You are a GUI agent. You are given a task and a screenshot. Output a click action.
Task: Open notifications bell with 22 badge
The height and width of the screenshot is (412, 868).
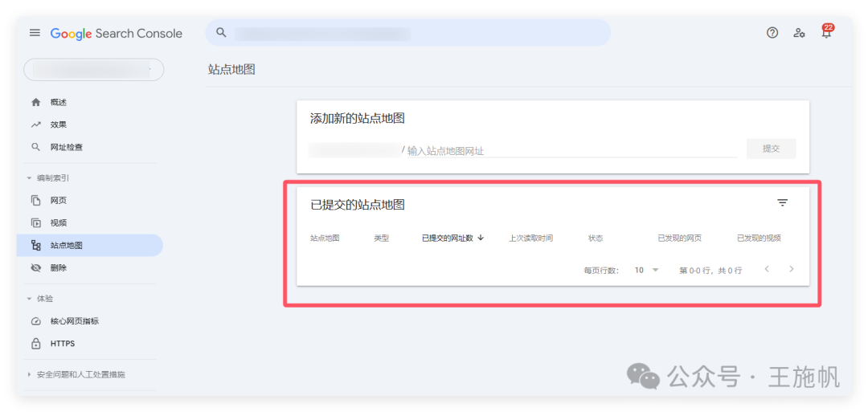pos(826,32)
